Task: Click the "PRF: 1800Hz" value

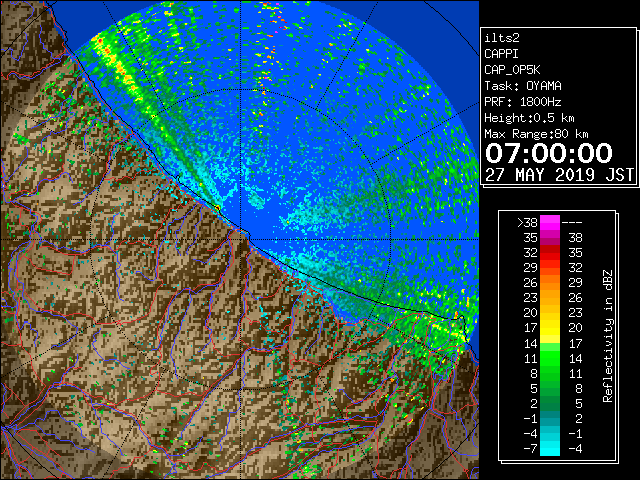Action: [523, 102]
